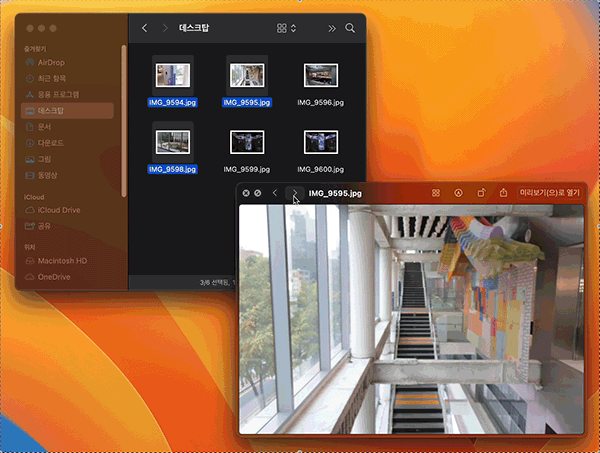Click the 공유 shared folder icon
Screen dimensions: 600x453
[30, 226]
